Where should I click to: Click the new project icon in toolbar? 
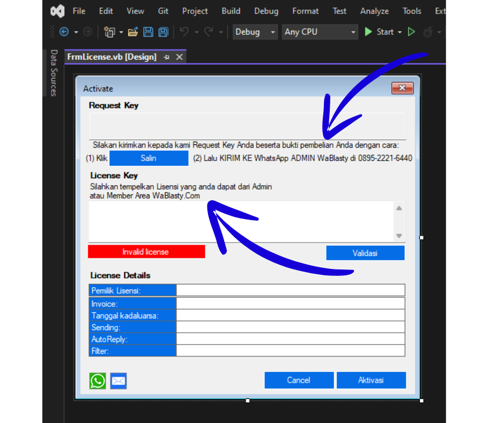pyautogui.click(x=110, y=32)
